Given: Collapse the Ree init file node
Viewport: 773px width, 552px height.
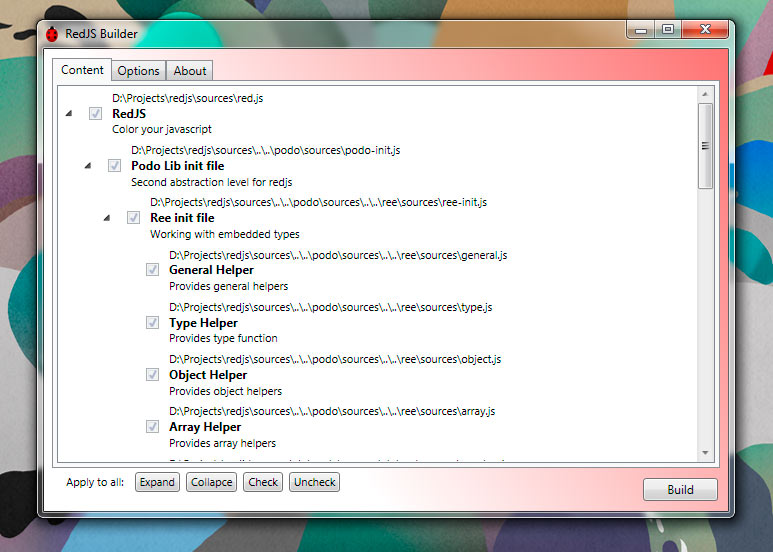Looking at the screenshot, I should [x=107, y=217].
